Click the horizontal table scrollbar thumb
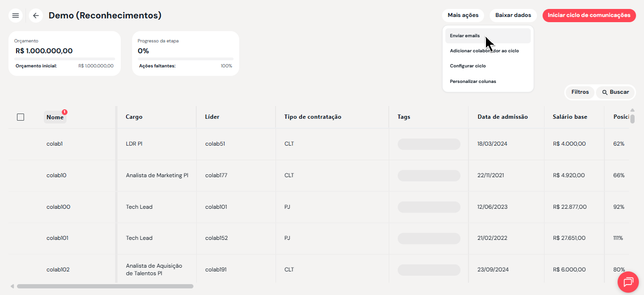The height and width of the screenshot is (295, 644). (x=105, y=286)
